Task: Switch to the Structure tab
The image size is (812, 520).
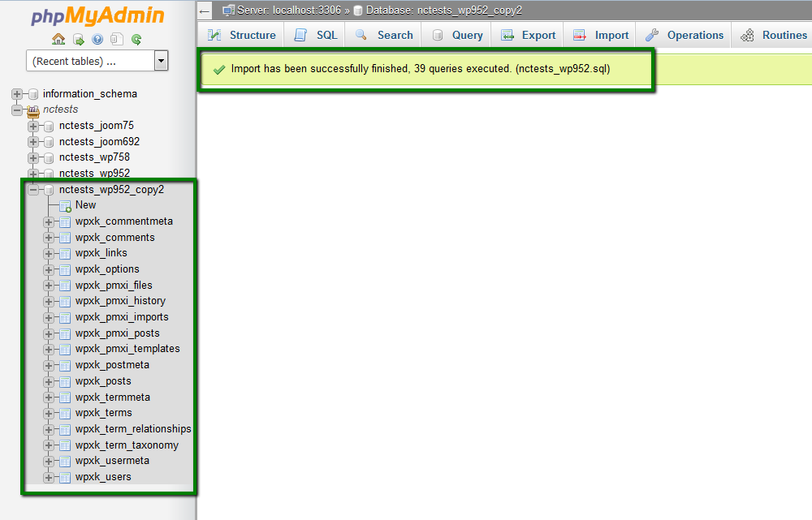Action: 242,35
